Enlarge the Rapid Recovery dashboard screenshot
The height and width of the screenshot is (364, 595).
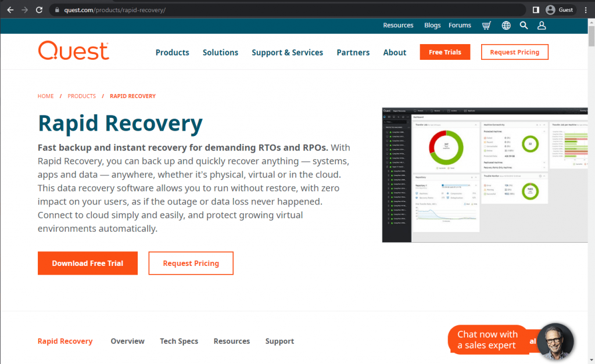click(485, 175)
